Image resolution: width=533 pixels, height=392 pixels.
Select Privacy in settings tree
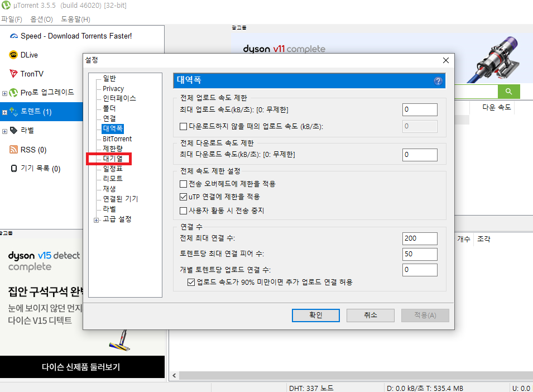tap(113, 88)
